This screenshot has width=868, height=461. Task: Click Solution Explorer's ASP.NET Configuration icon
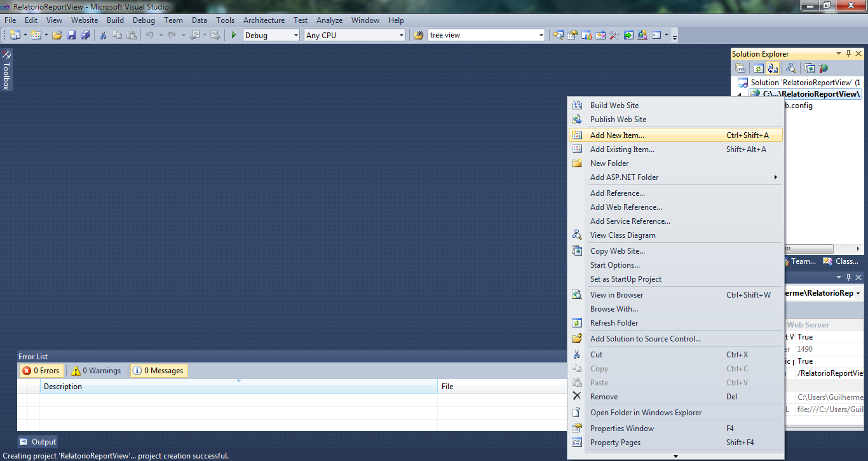coord(824,68)
